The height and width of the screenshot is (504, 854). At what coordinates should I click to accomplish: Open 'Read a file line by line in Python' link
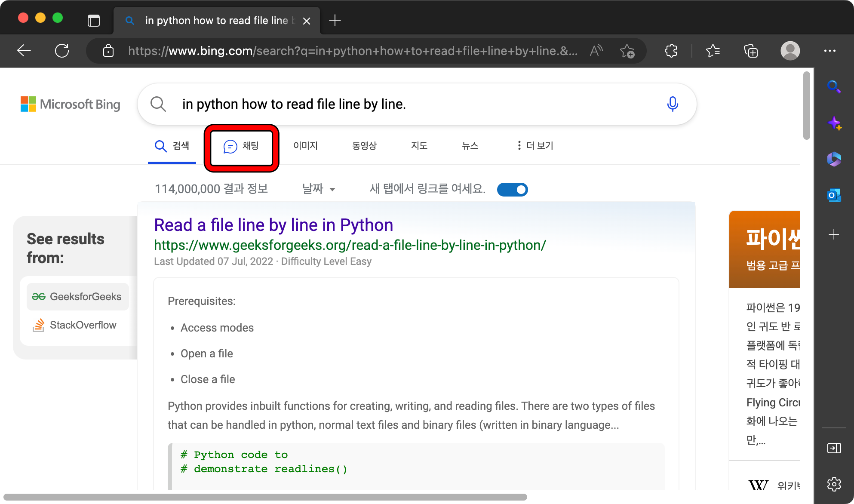(273, 225)
